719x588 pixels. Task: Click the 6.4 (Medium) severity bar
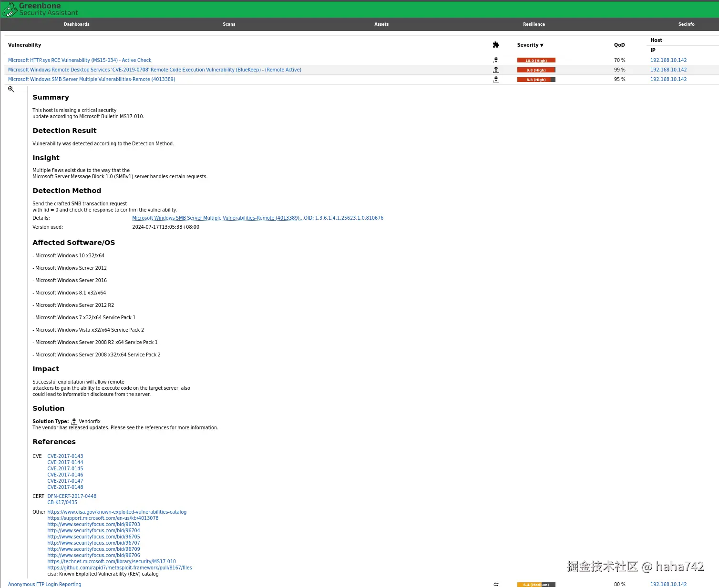(536, 584)
